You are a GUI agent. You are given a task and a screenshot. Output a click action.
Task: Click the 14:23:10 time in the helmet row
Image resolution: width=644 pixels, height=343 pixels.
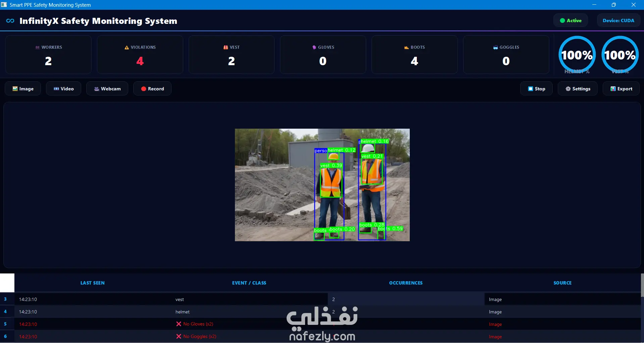pyautogui.click(x=28, y=312)
